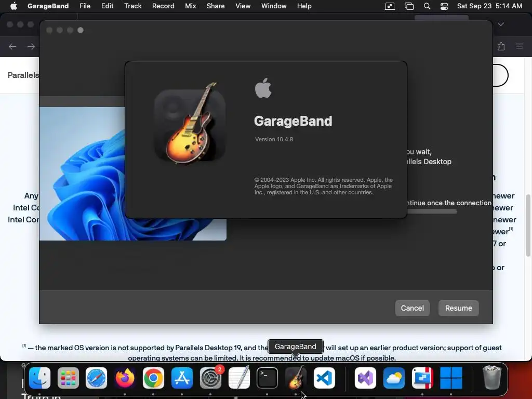
Task: Open the Track menu
Action: (x=132, y=6)
